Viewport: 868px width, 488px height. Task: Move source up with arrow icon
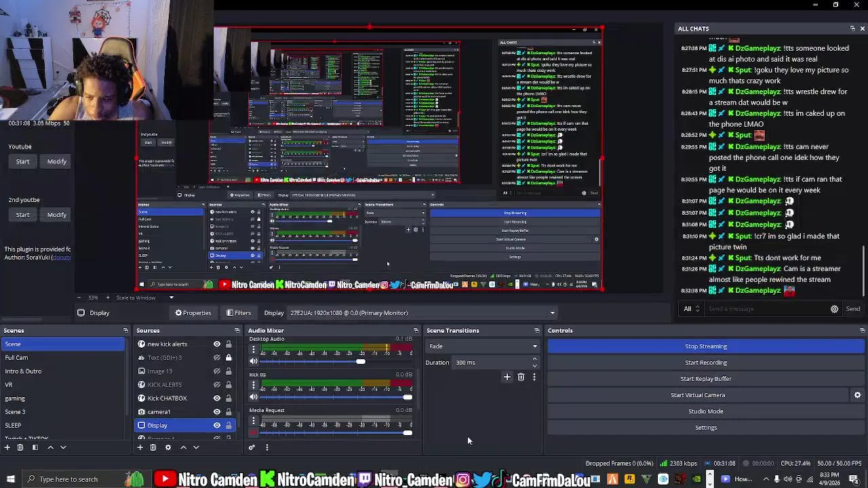coord(183,447)
